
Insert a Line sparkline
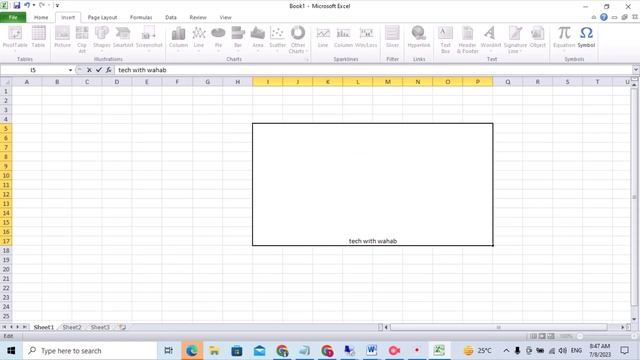323,38
